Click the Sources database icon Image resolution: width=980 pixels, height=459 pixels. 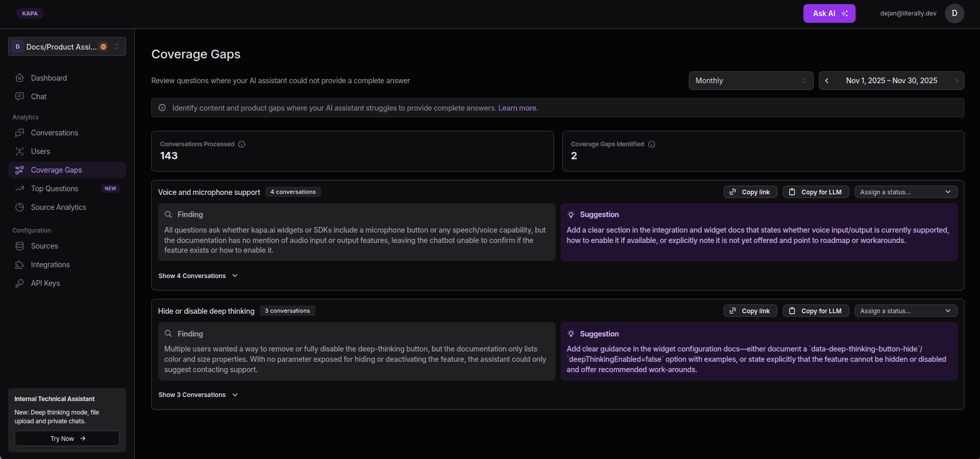[20, 246]
